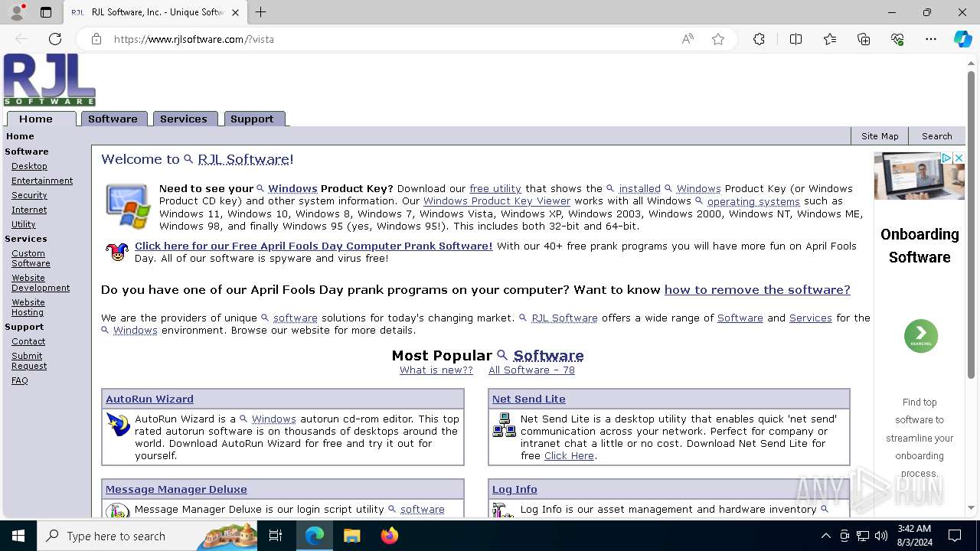Select the Home navigation tab
Viewport: 980px width, 551px height.
(x=41, y=119)
